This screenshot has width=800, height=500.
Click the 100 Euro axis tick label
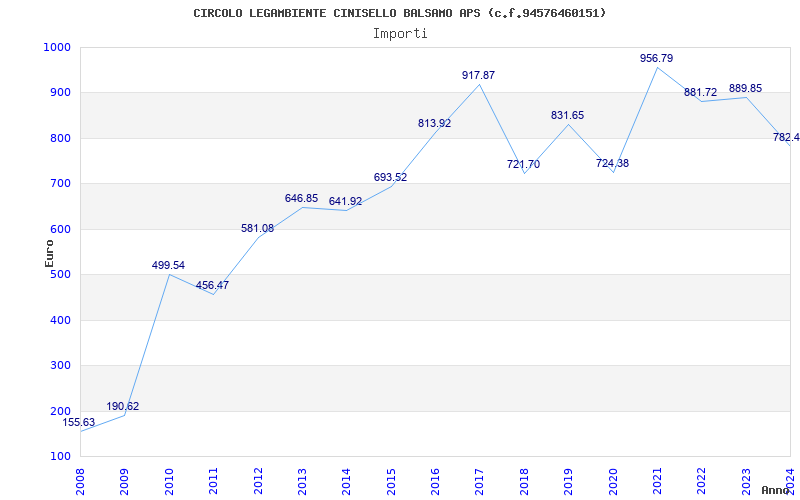60,456
